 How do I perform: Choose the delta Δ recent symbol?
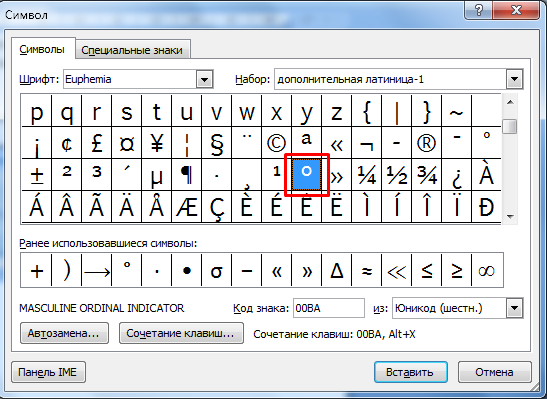(x=336, y=270)
